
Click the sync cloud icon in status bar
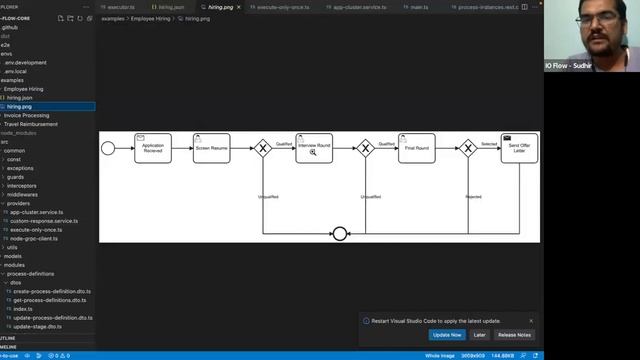click(27, 356)
